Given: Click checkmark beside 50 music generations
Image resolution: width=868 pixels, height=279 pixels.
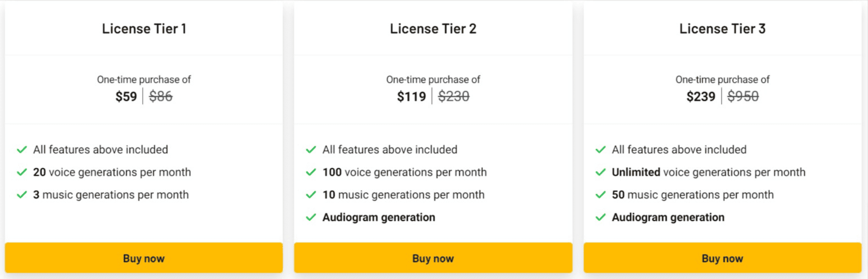Looking at the screenshot, I should click(x=601, y=195).
